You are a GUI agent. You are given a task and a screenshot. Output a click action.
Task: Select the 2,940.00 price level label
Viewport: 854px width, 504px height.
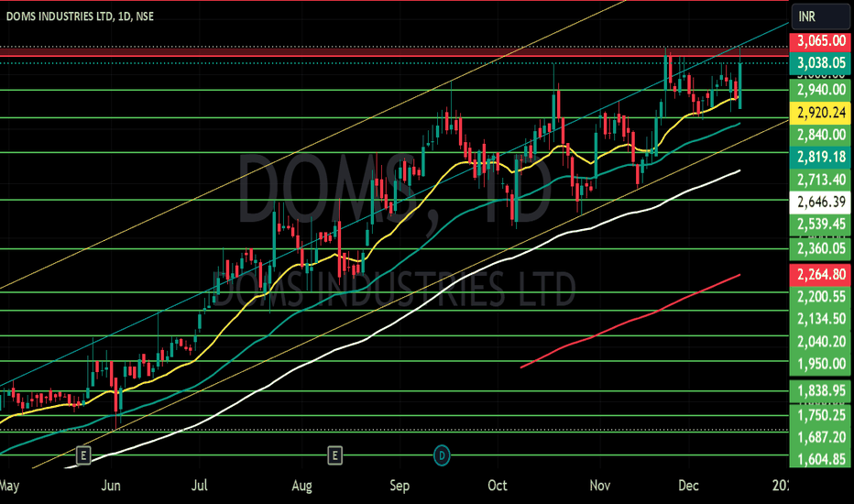(x=820, y=90)
